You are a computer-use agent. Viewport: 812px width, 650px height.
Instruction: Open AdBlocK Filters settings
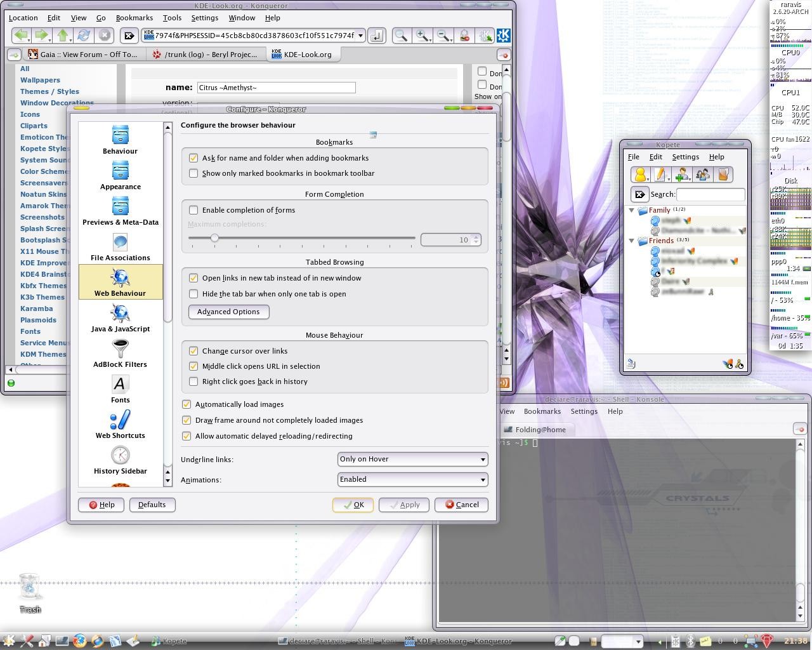coord(121,353)
